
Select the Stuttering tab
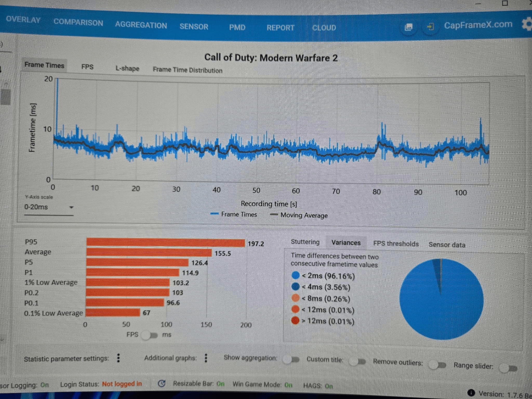point(305,242)
